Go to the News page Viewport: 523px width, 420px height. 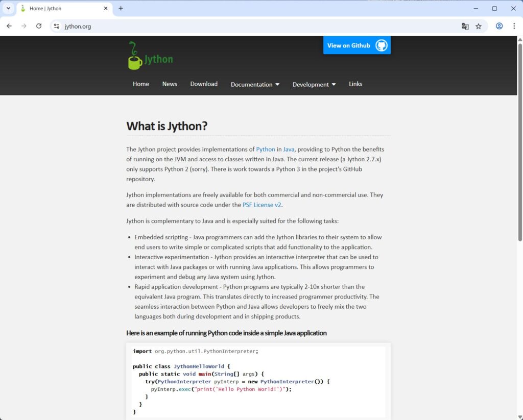click(170, 84)
